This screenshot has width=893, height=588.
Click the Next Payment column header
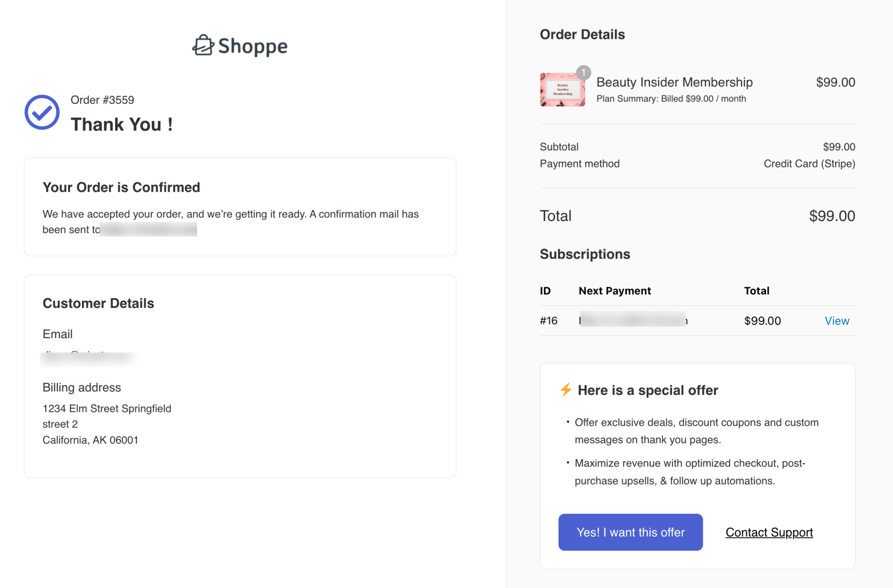point(614,290)
